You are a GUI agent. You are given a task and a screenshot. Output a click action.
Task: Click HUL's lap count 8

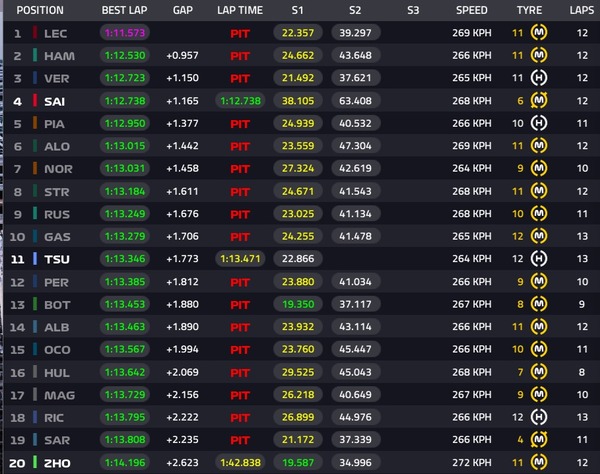[582, 372]
